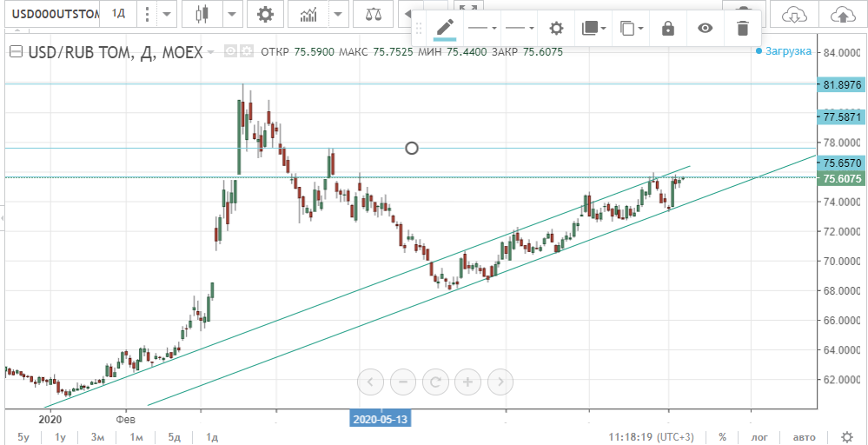Toggle lock on the drawing
This screenshot has width=868, height=445.
668,28
